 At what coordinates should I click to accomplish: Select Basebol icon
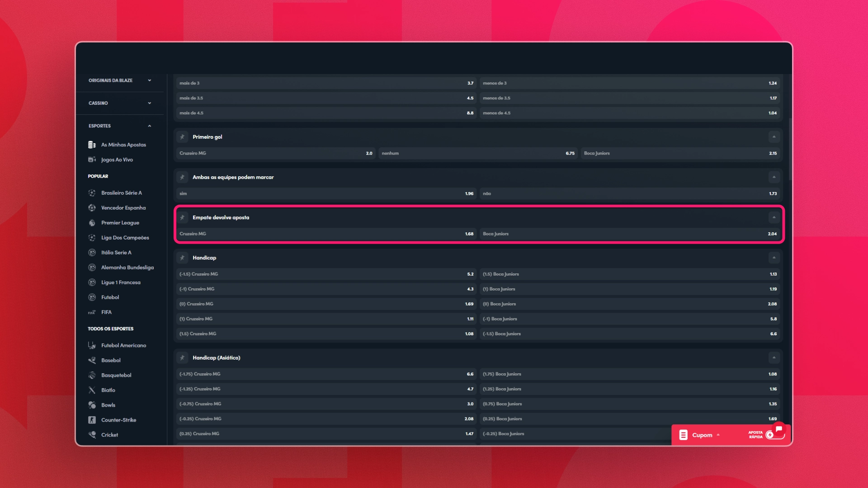point(92,360)
